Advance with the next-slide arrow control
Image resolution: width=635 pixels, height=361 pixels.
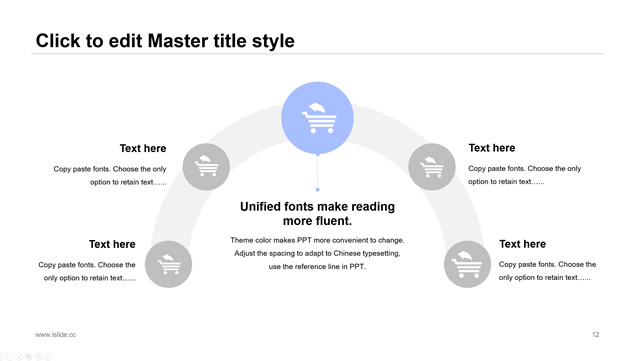coord(10,357)
